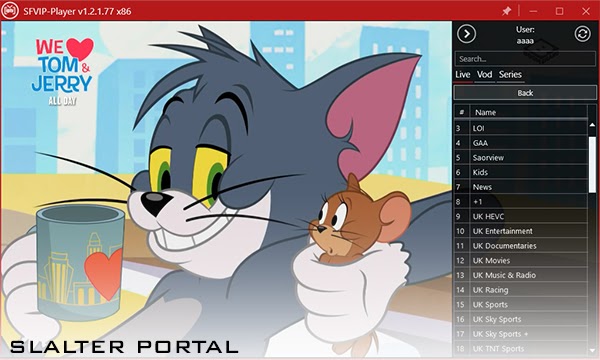600x360 pixels.
Task: Sort by the # column header
Action: pyautogui.click(x=461, y=112)
